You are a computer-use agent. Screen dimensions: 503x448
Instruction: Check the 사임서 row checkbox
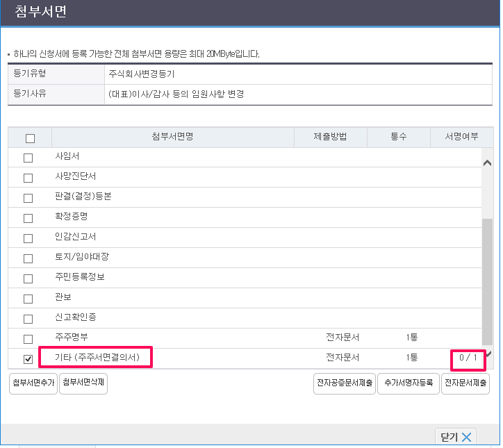tap(28, 158)
